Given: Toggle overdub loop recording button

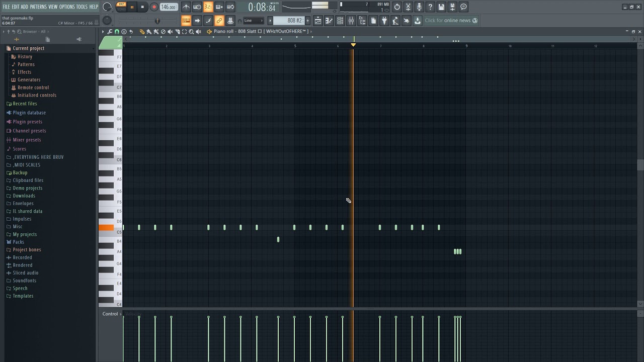Looking at the screenshot, I should 219,7.
